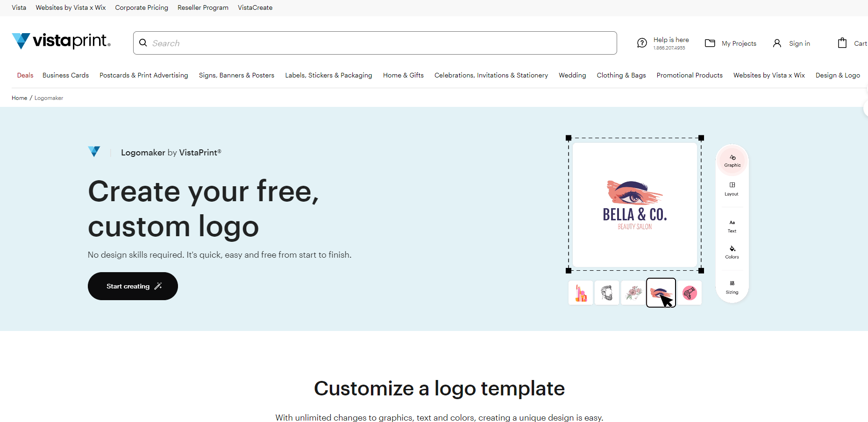Click the Start creating button
This screenshot has height=422, width=868.
coord(133,286)
